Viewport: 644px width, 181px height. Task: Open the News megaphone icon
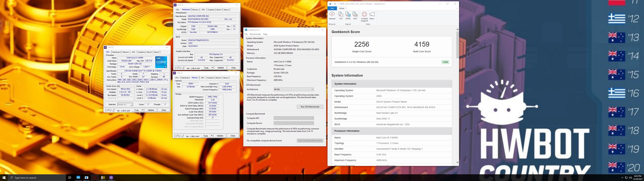click(x=372, y=14)
